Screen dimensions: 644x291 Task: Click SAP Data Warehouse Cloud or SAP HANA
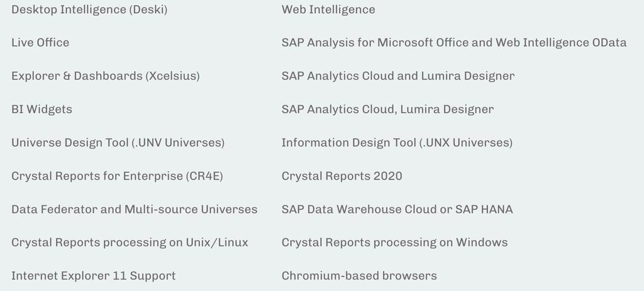397,210
